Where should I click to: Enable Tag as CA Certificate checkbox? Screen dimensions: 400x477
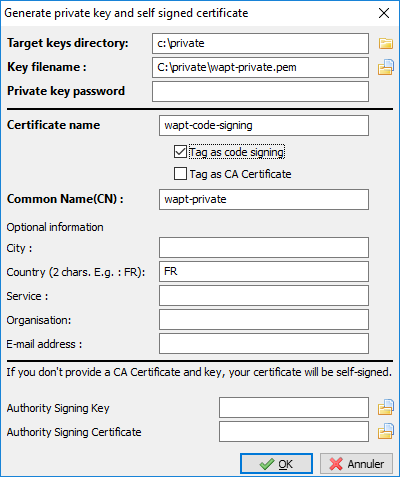180,174
